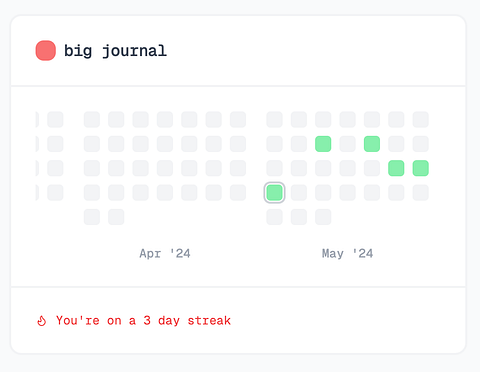Mark the top cell of the March column

(55, 120)
